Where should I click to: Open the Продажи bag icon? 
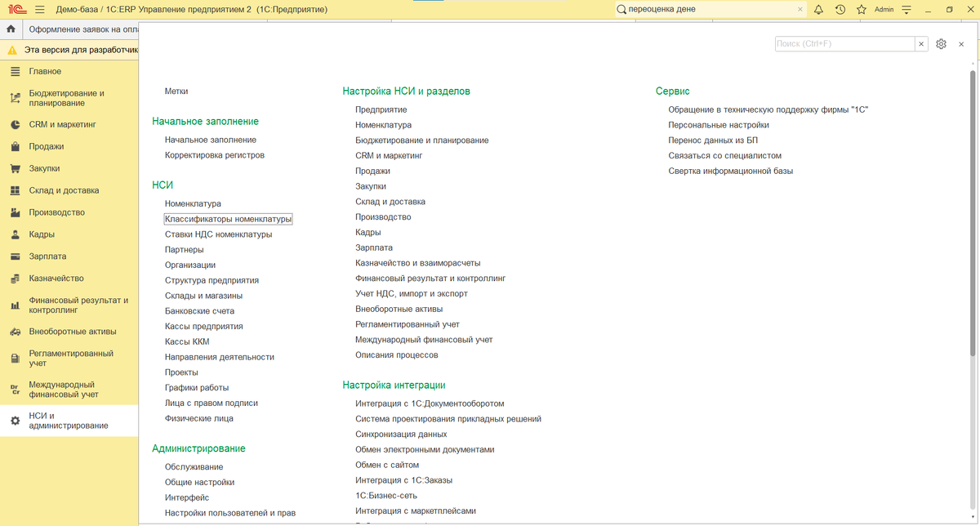14,147
